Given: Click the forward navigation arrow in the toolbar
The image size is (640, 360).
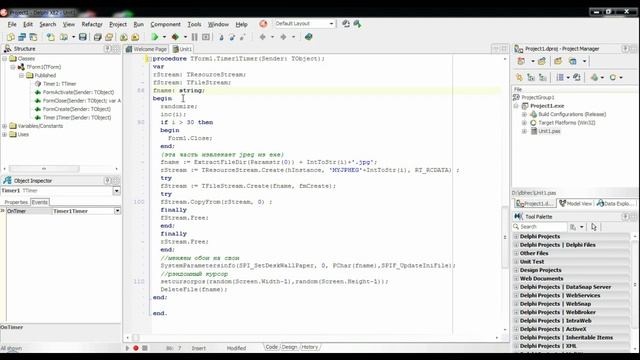Looking at the screenshot, I should tap(283, 37).
